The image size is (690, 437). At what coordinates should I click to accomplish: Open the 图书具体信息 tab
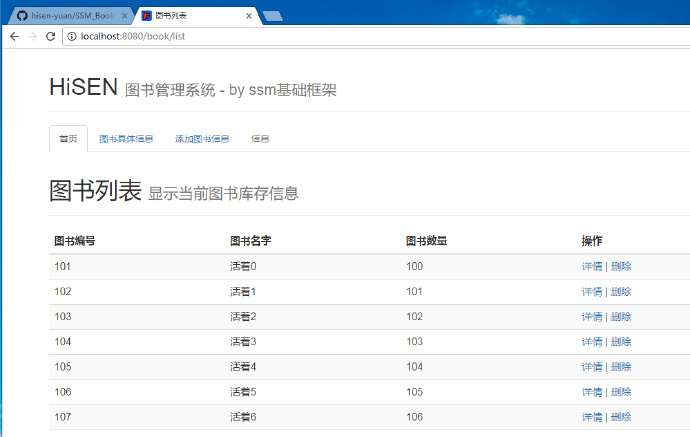(126, 139)
